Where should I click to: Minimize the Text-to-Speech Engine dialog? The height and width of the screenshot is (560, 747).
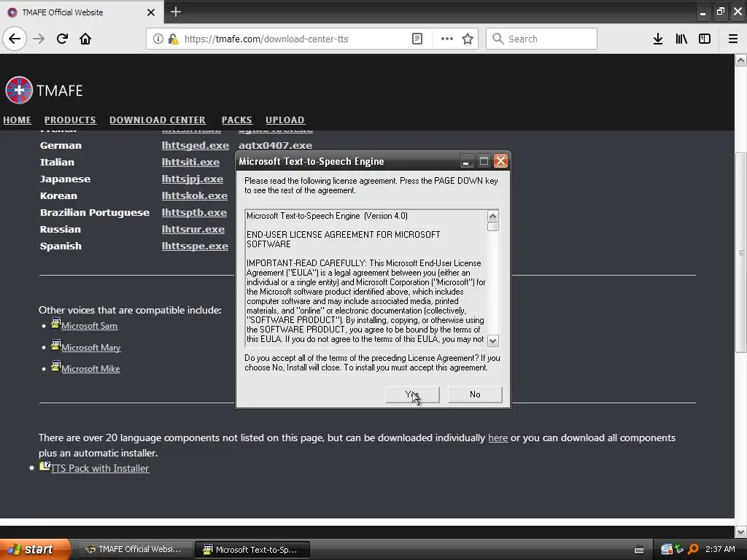pyautogui.click(x=466, y=161)
